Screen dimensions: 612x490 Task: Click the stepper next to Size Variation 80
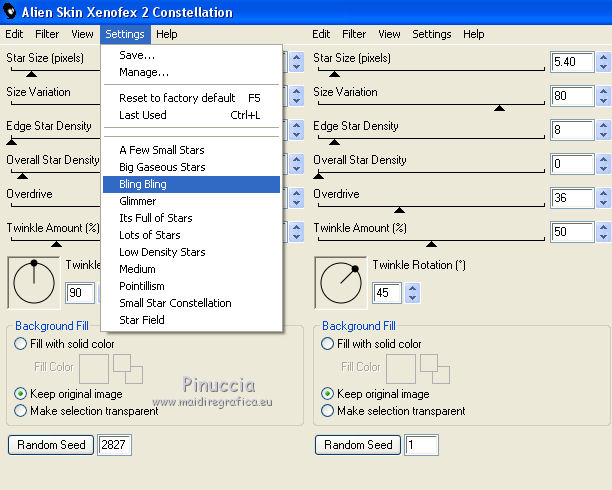(604, 97)
